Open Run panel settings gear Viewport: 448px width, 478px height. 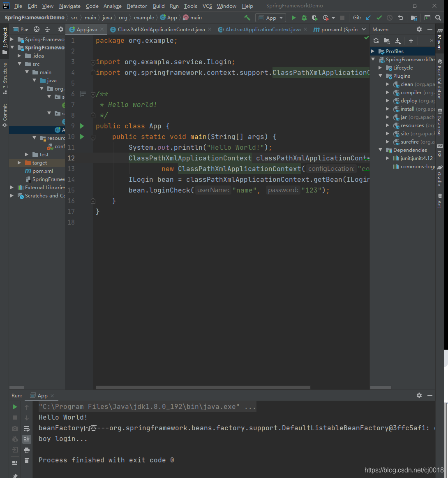(419, 395)
